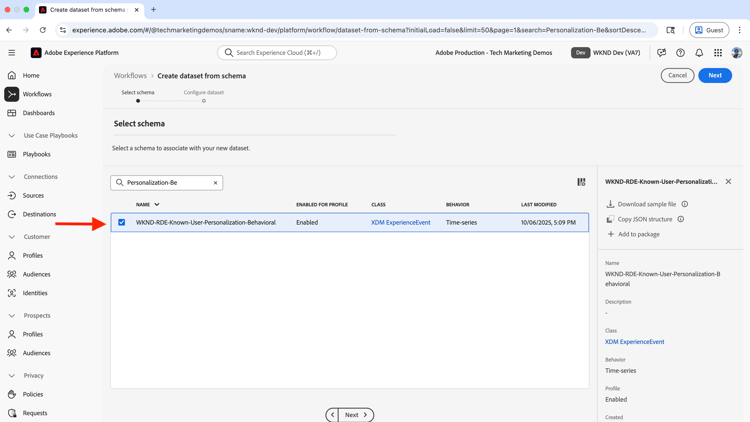Open XDM ExperienceEvent link in table row
750x422 pixels.
point(401,222)
